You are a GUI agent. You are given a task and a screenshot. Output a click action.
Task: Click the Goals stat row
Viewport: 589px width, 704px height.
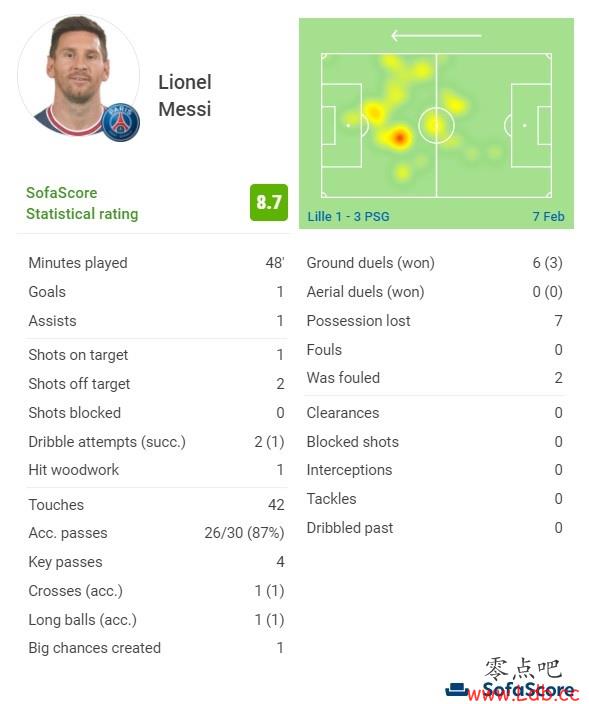coord(156,292)
